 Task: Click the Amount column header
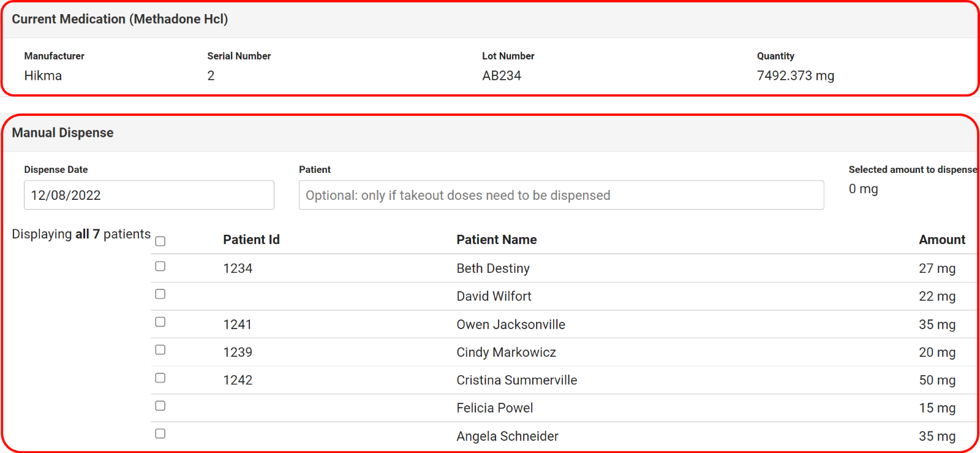coord(941,240)
